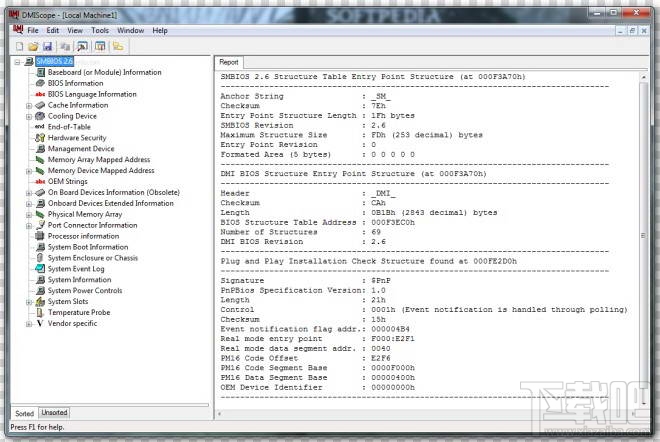Expand the Vendor specific node
Viewport: 660px width, 442px height.
tap(29, 324)
